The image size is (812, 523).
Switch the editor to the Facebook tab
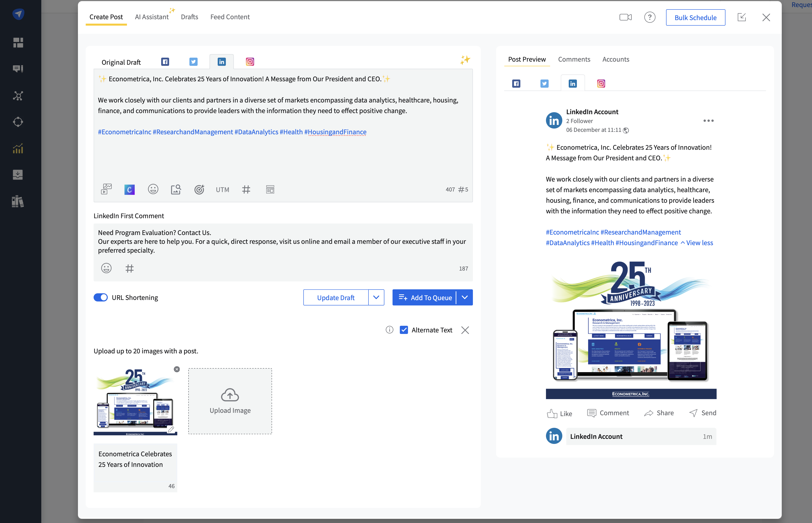(165, 61)
